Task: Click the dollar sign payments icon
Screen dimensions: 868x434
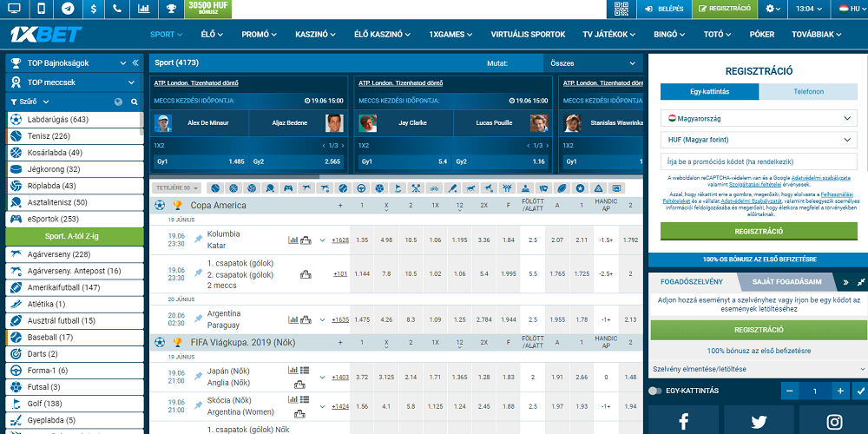Action: [92, 9]
